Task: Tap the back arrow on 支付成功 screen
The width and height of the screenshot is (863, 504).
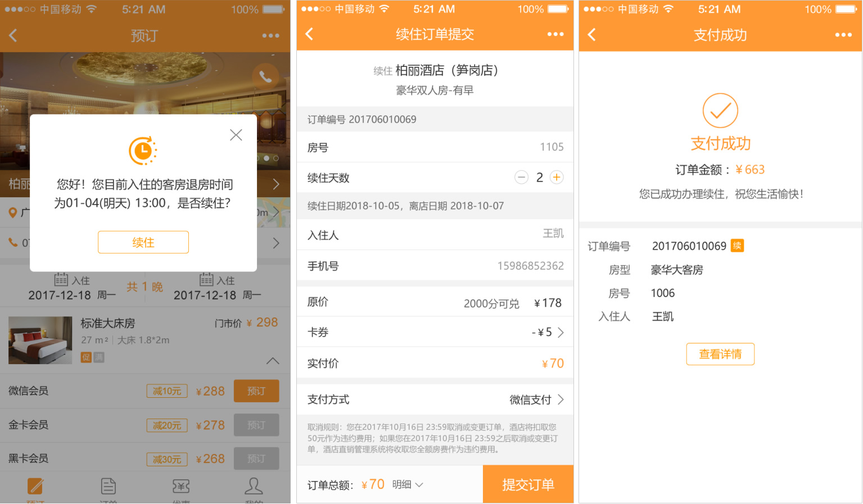Action: 592,35
